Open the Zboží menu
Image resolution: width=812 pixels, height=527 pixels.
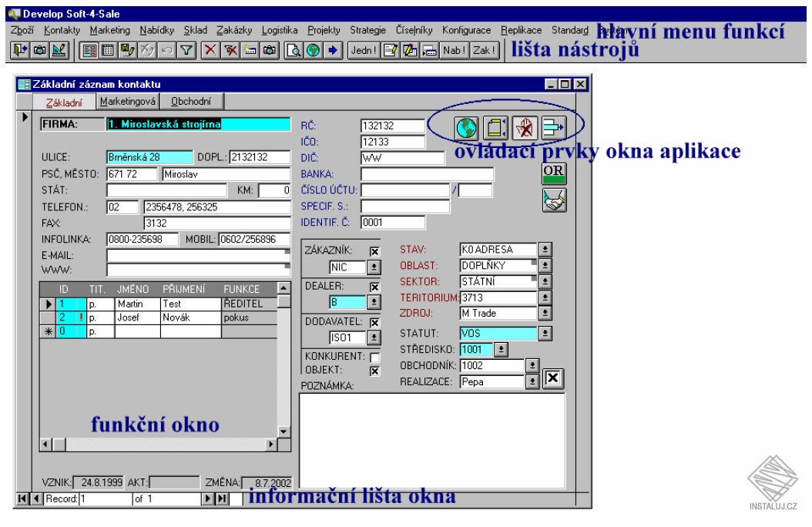coord(22,30)
